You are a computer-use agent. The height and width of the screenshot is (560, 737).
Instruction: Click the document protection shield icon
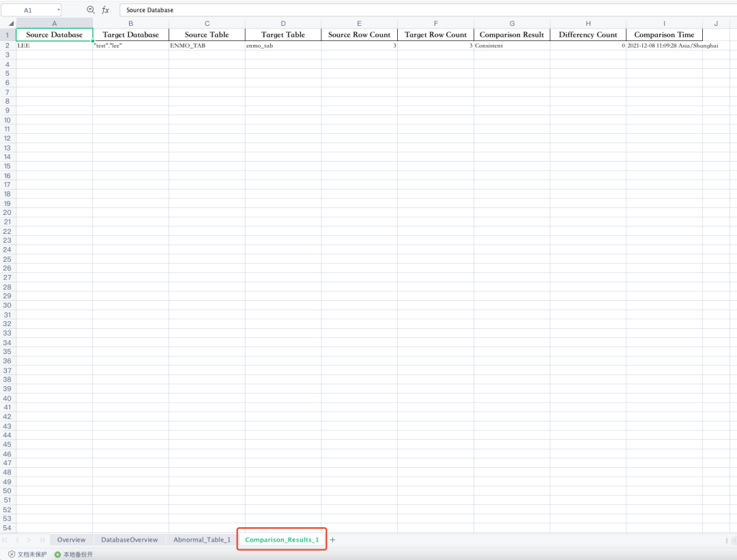pyautogui.click(x=12, y=555)
